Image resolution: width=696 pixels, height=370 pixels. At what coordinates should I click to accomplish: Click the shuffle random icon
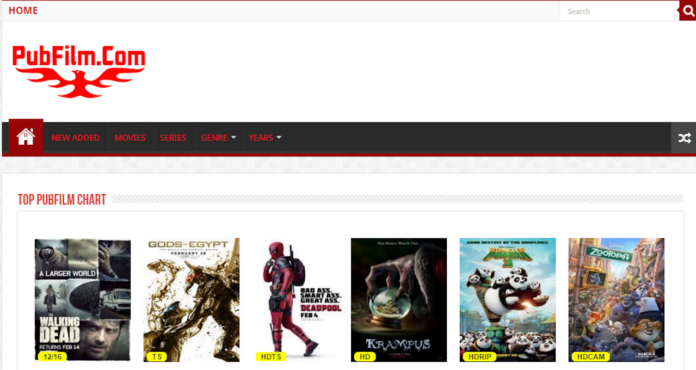(x=684, y=138)
